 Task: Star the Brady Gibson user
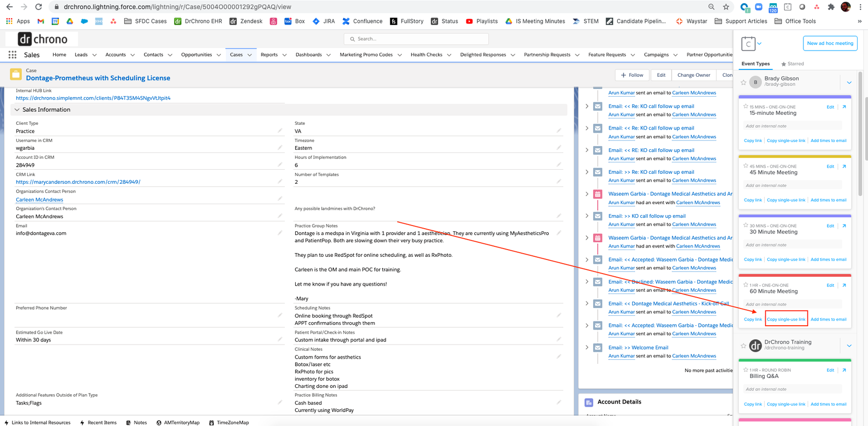pos(743,82)
